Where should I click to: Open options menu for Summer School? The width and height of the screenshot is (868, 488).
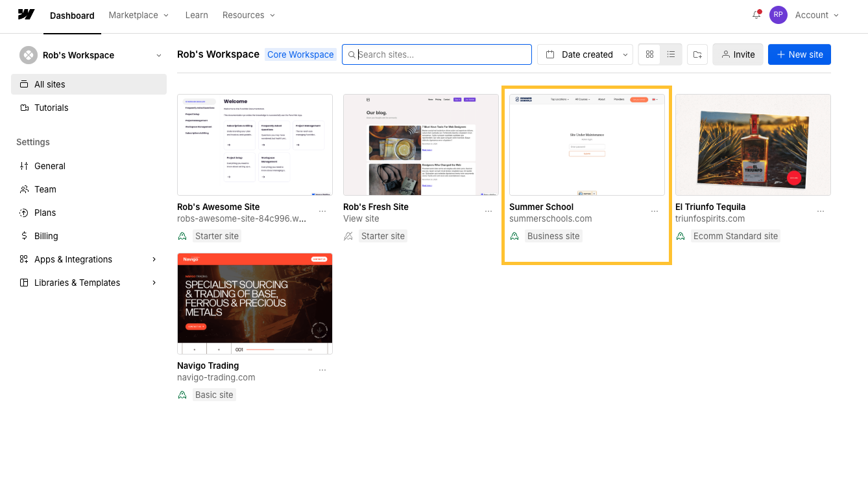click(x=655, y=211)
